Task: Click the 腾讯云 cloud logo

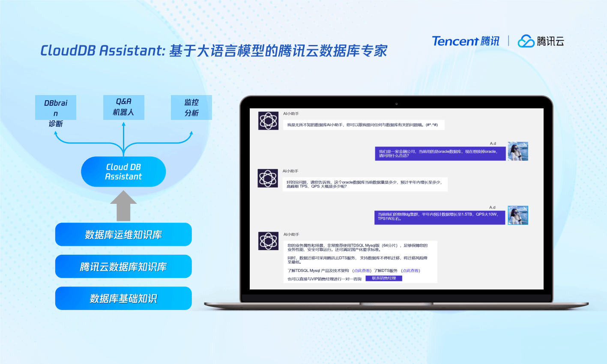Action: pos(541,41)
